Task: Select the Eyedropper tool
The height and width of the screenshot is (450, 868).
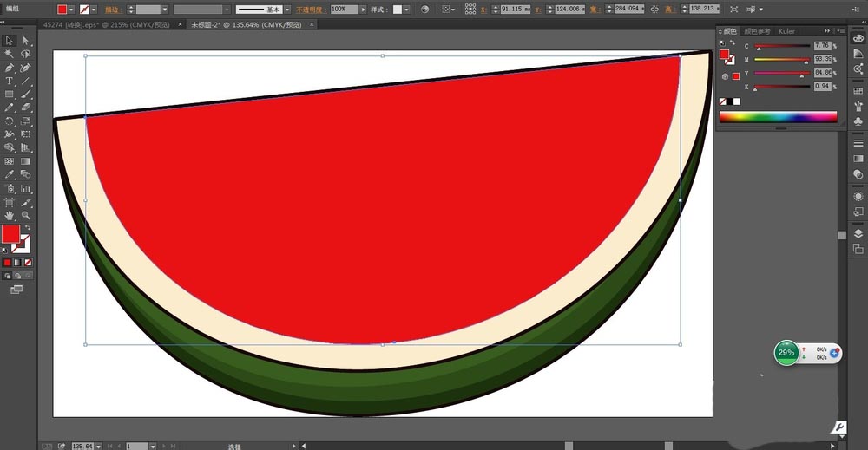Action: tap(9, 174)
